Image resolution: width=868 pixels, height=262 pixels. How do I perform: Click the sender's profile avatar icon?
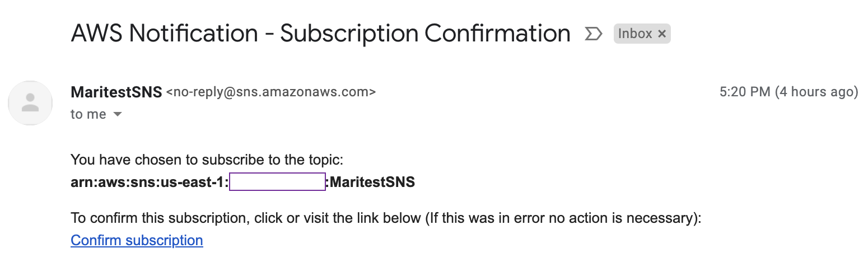pyautogui.click(x=30, y=102)
